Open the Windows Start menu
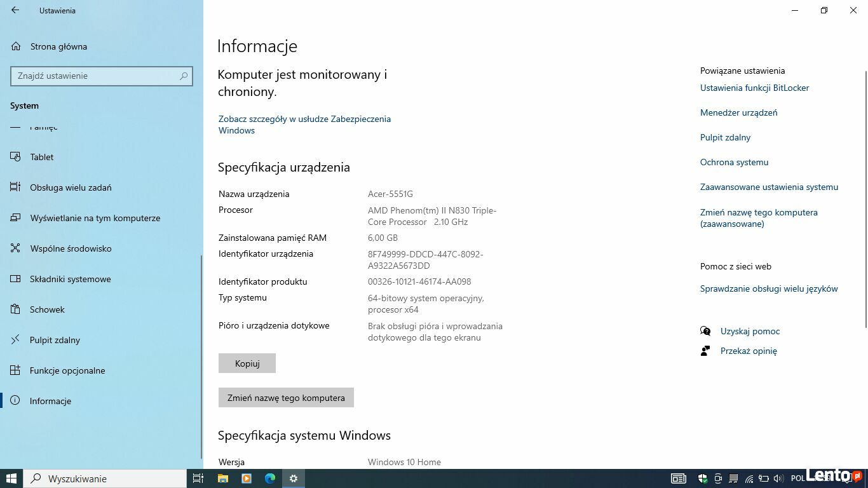 (x=11, y=478)
